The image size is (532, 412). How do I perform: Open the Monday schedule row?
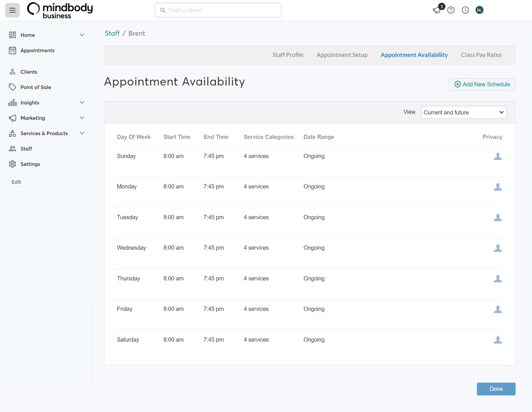tap(308, 192)
